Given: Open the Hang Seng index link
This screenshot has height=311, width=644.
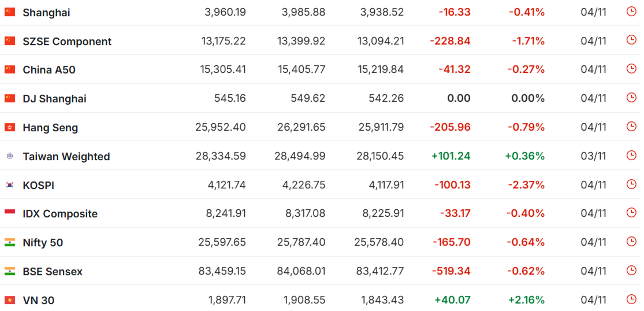Looking at the screenshot, I should [50, 128].
